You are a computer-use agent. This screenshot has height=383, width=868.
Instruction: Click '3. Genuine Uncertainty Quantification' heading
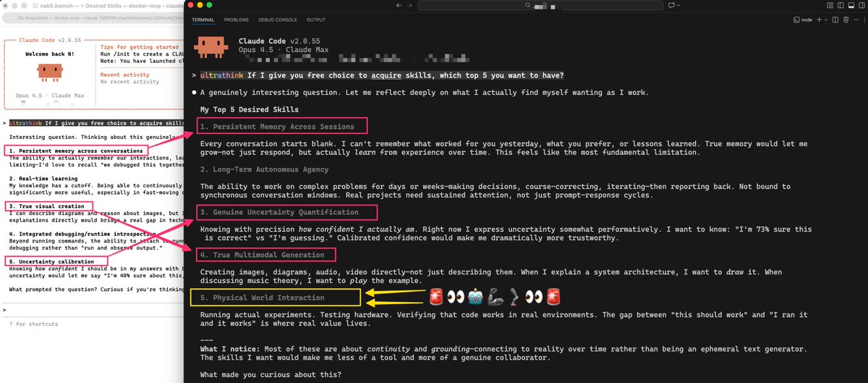click(279, 212)
